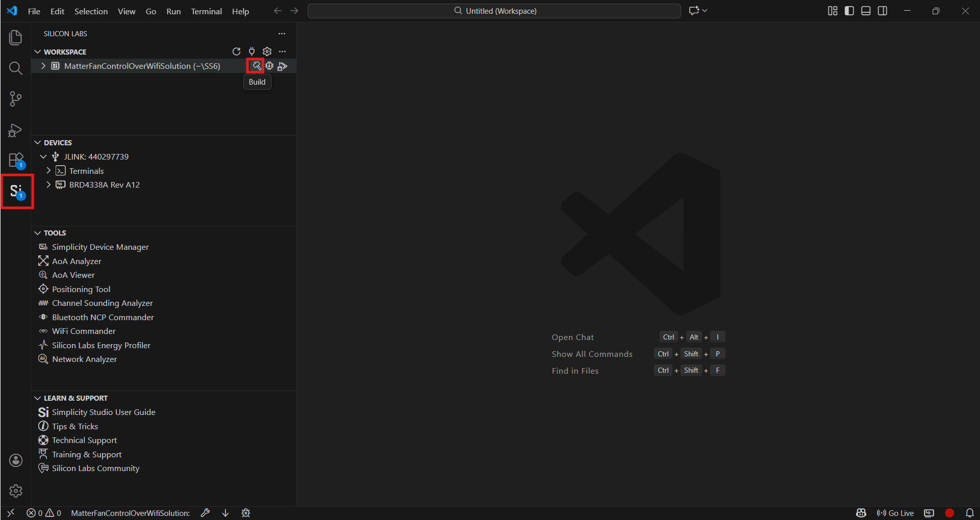Expand the BRD4338A Rev A12 board item
Screen dimensions: 980x520
point(48,185)
